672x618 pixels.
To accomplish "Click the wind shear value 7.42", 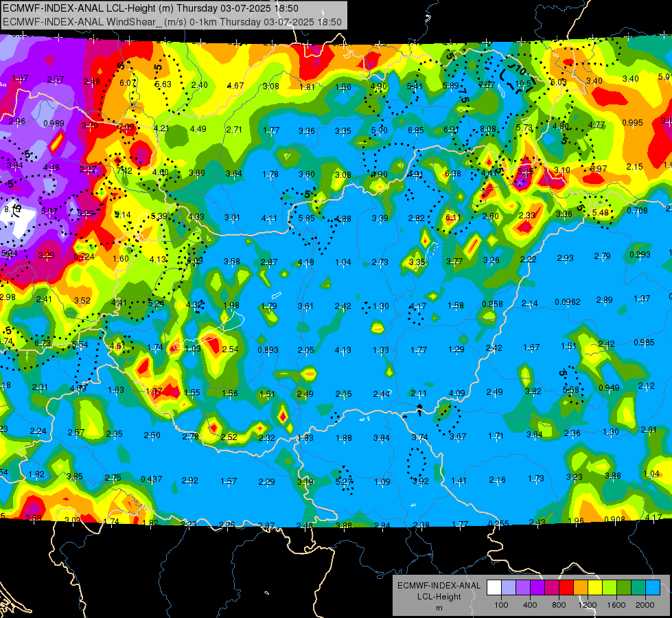I will 124,171.
